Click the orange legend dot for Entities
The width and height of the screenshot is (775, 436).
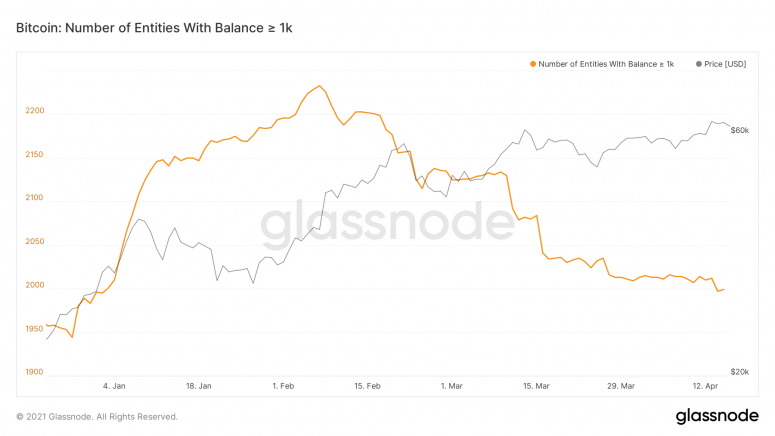[x=533, y=64]
